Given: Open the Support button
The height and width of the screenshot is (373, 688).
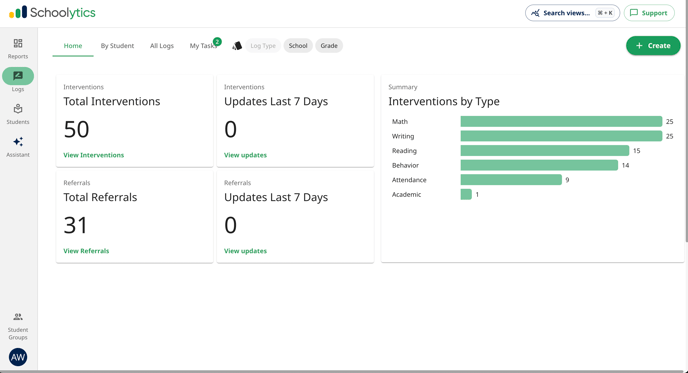Looking at the screenshot, I should click(x=649, y=13).
